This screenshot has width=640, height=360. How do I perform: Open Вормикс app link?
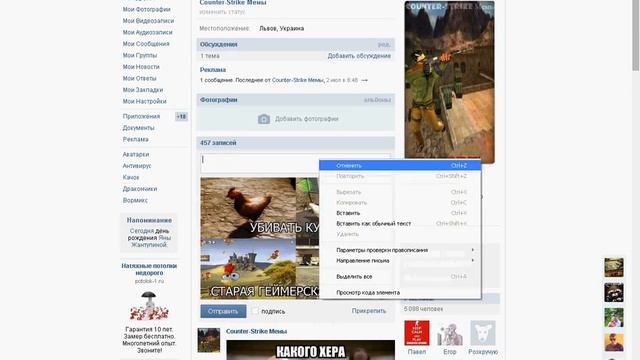[135, 200]
